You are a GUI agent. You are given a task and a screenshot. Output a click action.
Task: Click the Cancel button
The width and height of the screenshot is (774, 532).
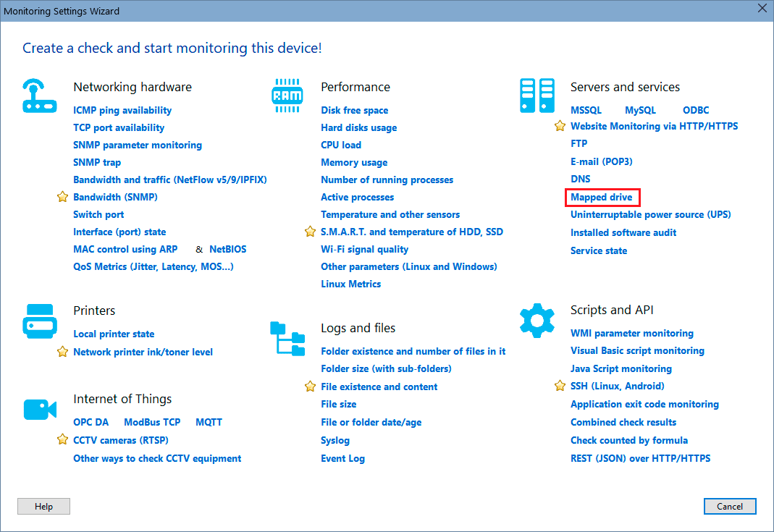(729, 506)
